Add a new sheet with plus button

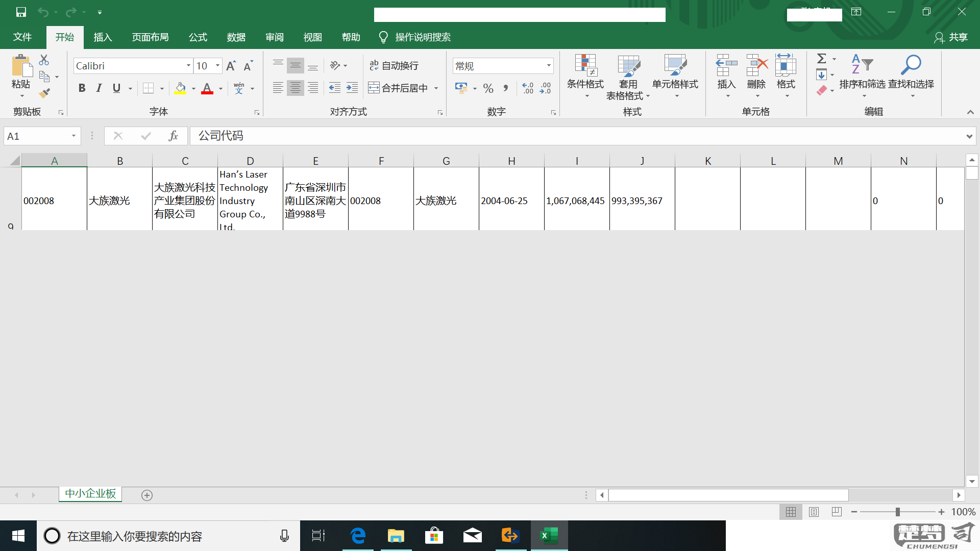tap(147, 495)
